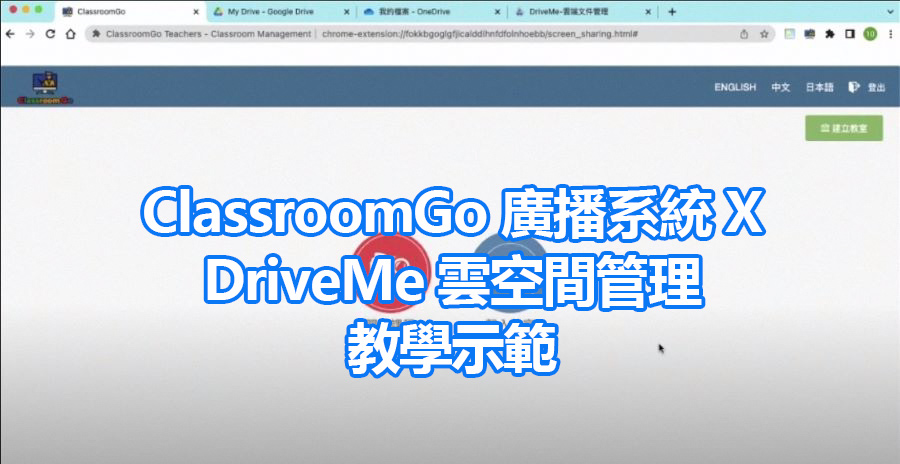Go forward to next page
This screenshot has height=464, width=900.
[x=30, y=34]
